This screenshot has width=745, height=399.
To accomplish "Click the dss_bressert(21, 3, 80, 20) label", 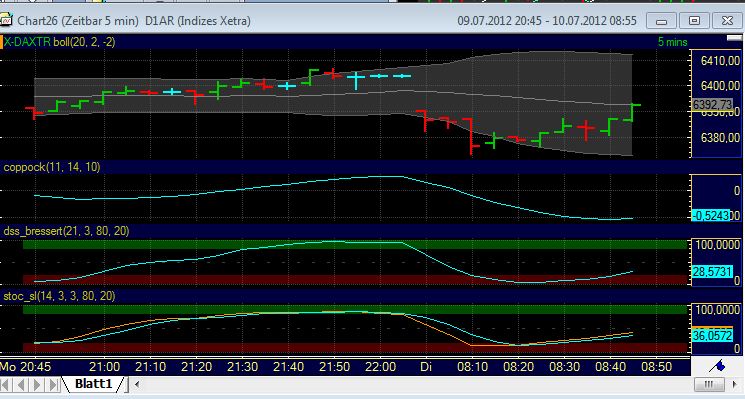I will (x=66, y=231).
